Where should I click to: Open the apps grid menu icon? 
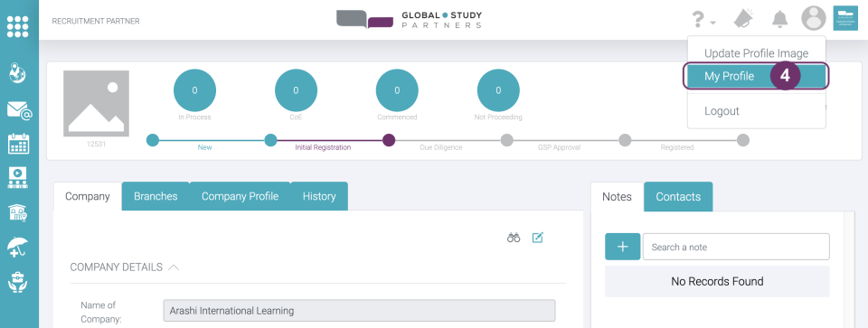tap(18, 26)
